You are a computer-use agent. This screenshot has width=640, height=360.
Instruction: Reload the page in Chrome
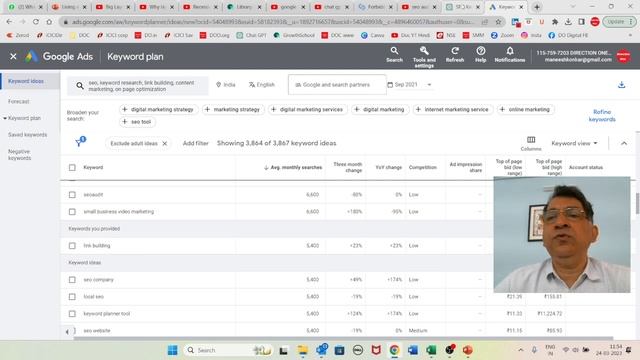click(x=36, y=22)
